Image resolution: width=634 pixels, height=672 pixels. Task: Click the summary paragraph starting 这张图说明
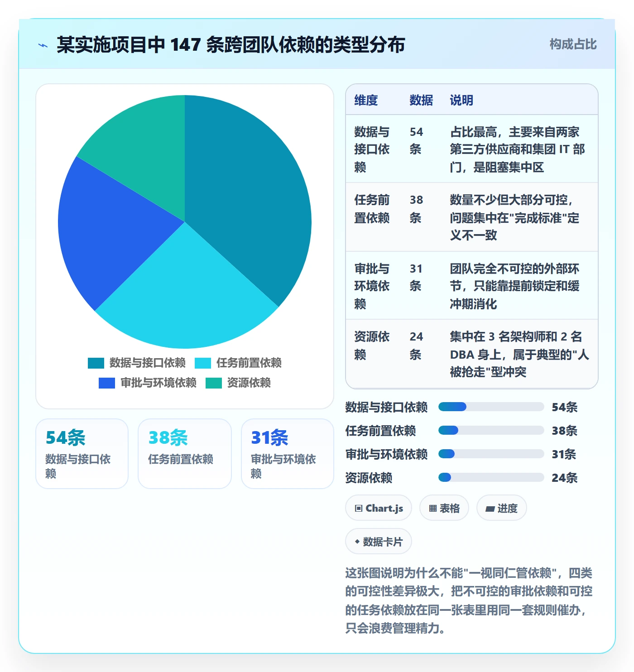[469, 600]
